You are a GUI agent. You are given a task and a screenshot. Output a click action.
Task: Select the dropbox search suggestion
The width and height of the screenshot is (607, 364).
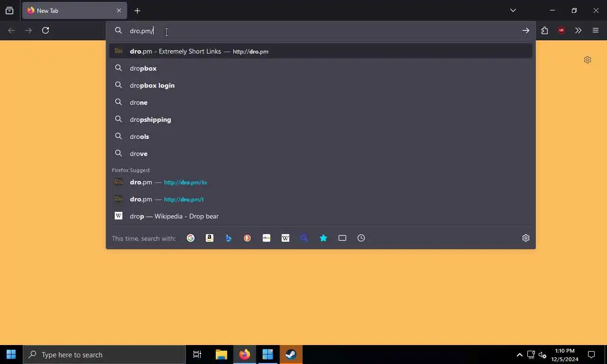321,68
